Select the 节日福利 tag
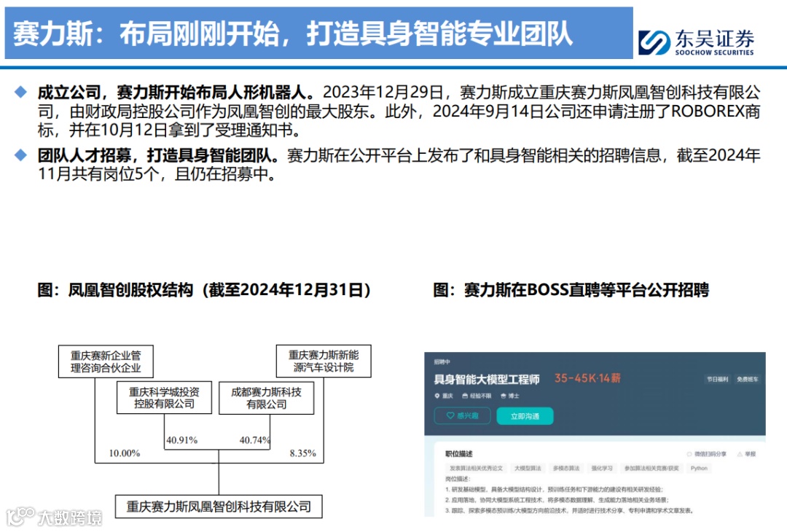The image size is (787, 532). pos(717,380)
